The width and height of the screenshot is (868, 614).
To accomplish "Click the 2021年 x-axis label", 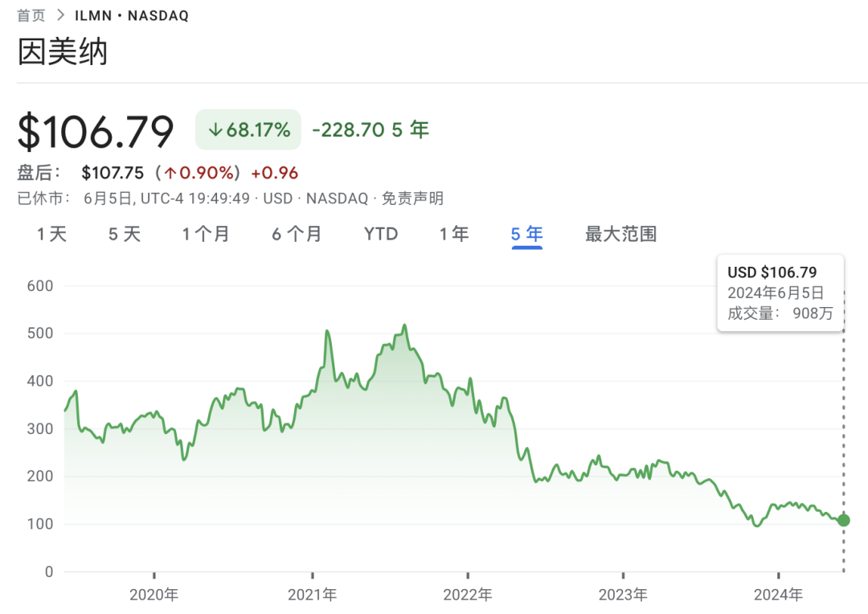I will [312, 596].
